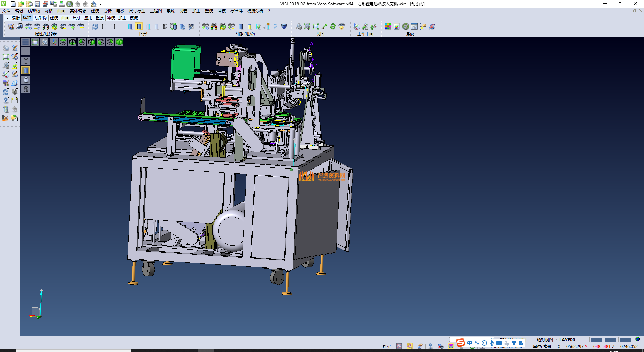The width and height of the screenshot is (644, 352).
Task: Click the printer icon in quick access bar
Action: click(x=61, y=4)
